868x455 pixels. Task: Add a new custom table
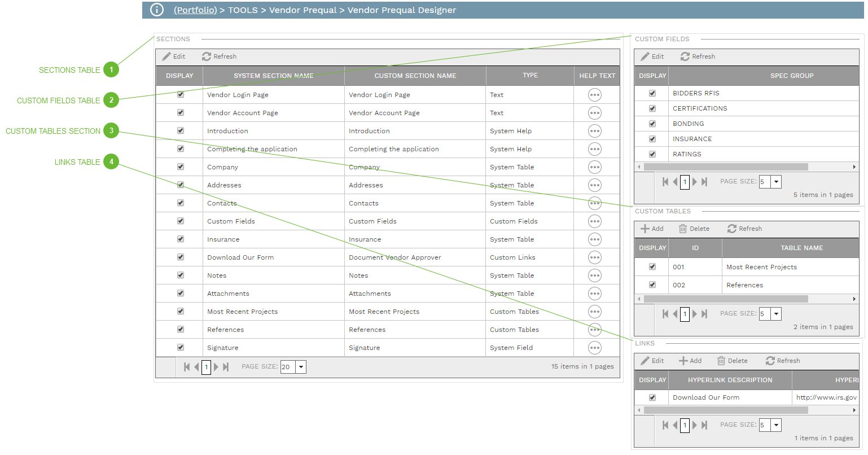pos(652,228)
